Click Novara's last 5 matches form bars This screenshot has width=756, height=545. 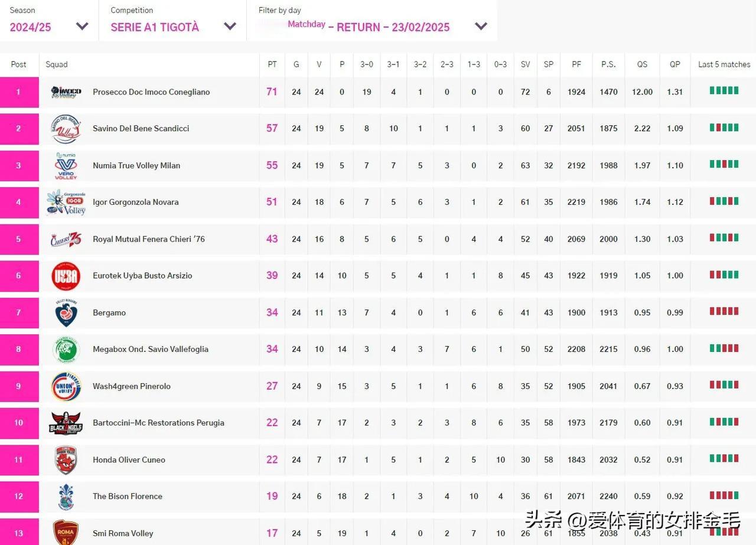724,201
